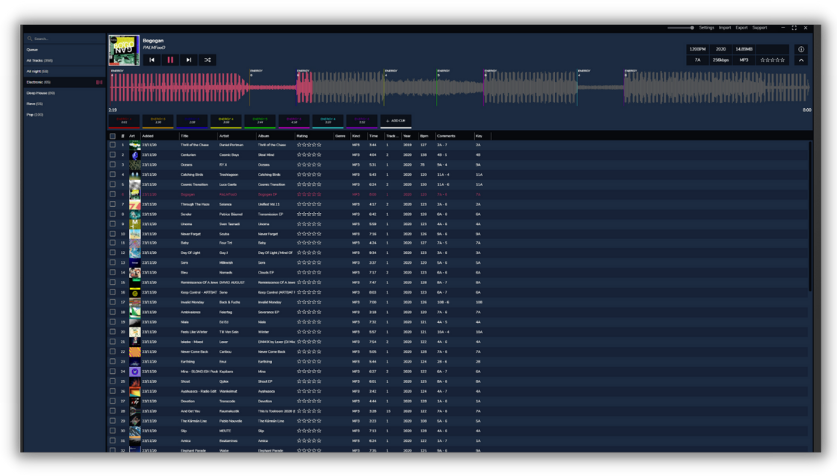The height and width of the screenshot is (476, 837).
Task: Tick checkbox for Through The Haze row
Action: [x=113, y=204]
